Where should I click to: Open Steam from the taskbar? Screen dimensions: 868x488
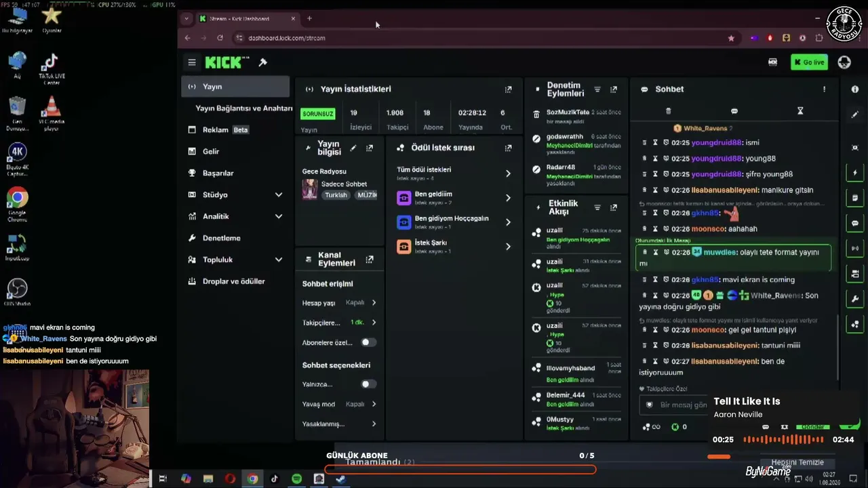coord(340,479)
